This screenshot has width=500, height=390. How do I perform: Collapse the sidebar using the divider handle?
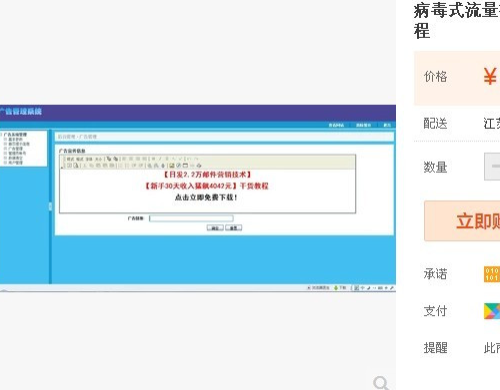tap(50, 207)
